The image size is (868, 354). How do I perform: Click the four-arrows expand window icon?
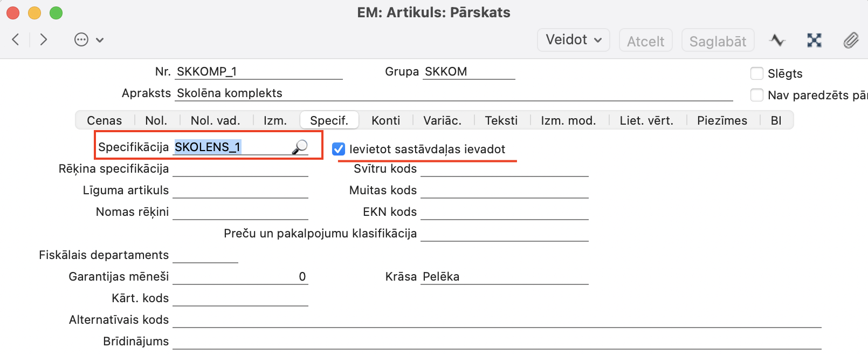[814, 40]
